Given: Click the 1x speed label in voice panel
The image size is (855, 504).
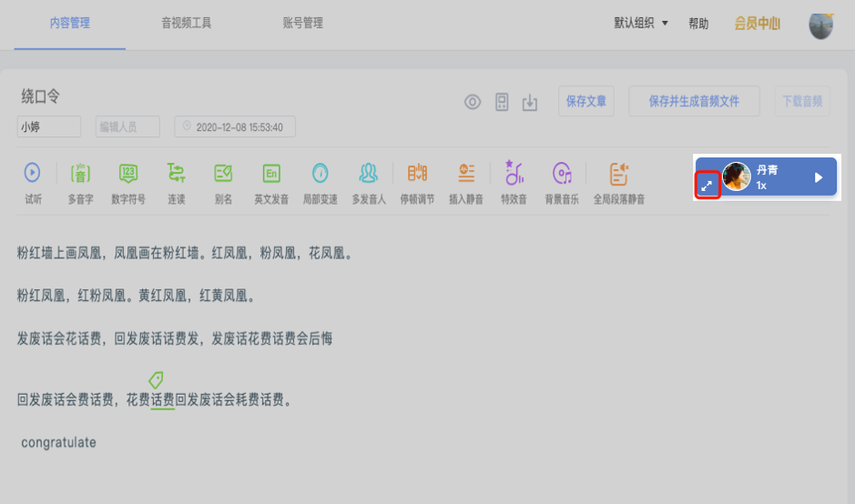Looking at the screenshot, I should 761,186.
